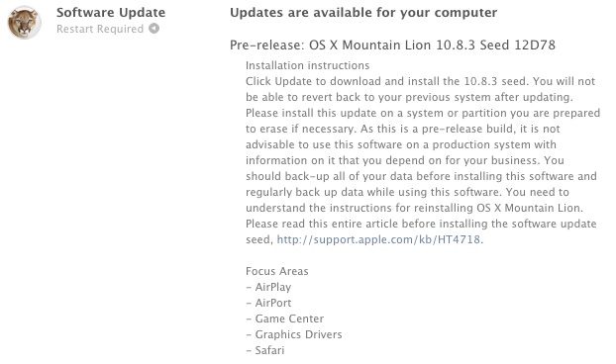This screenshot has width=616, height=364.
Task: Click the line starting 'Click Update to download'
Action: point(420,81)
